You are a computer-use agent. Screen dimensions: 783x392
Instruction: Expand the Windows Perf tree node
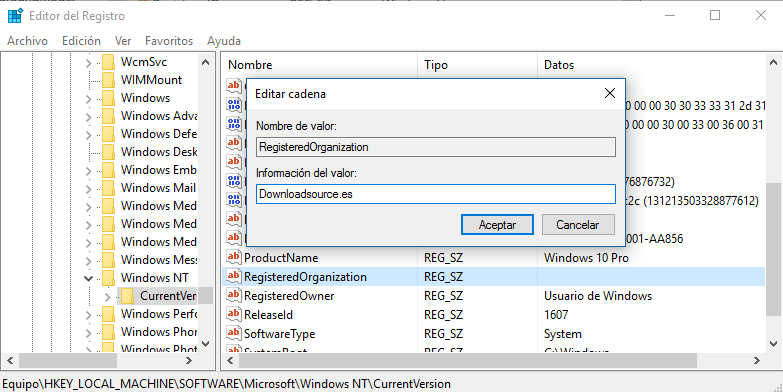(88, 315)
